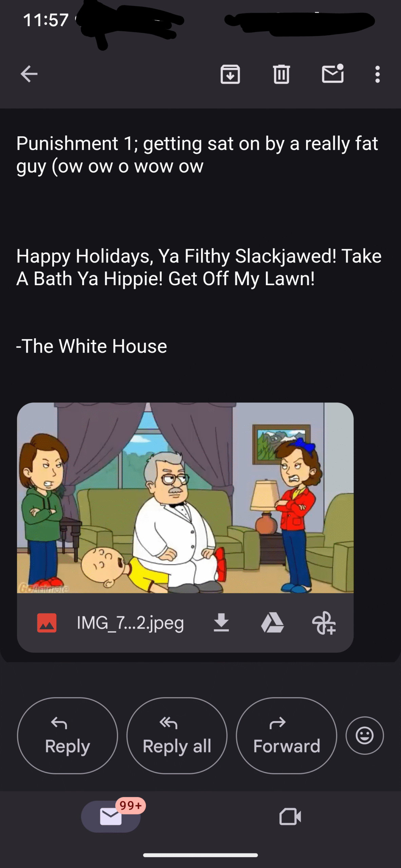Tap the red image file-type icon
The width and height of the screenshot is (401, 868).
pyautogui.click(x=47, y=623)
